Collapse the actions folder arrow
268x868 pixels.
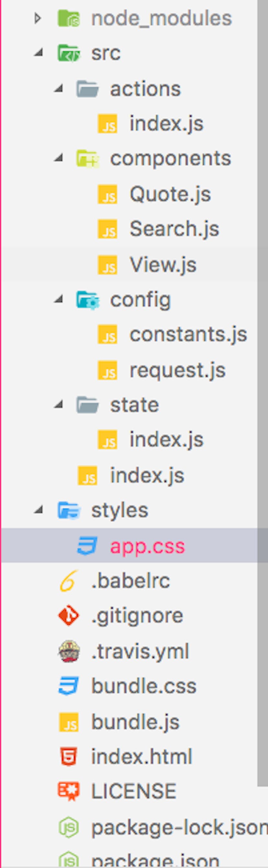click(x=58, y=88)
